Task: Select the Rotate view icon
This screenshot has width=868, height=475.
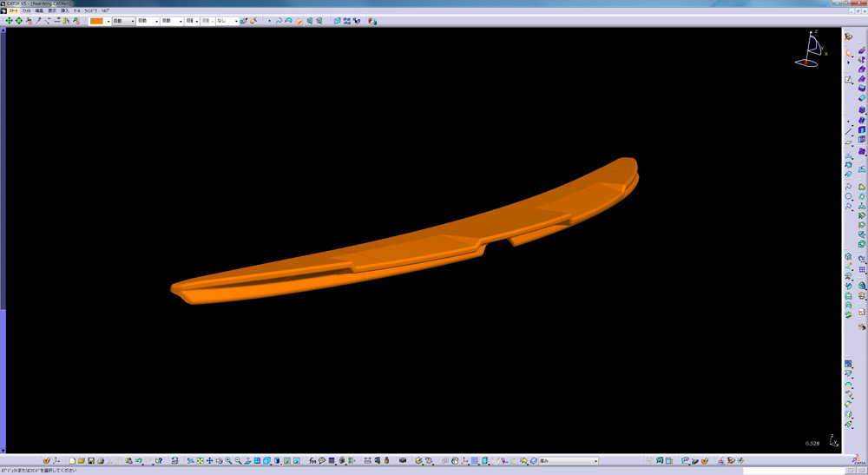Action: coord(220,460)
